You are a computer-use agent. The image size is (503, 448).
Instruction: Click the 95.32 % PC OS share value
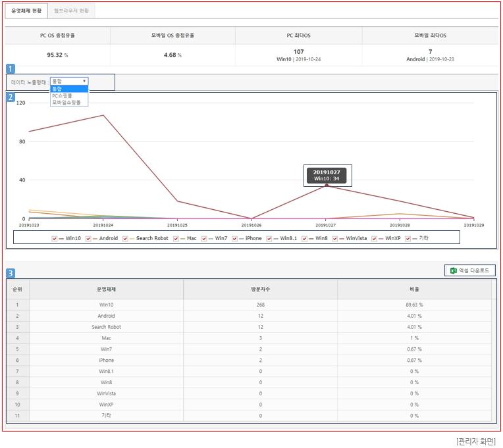pos(57,55)
